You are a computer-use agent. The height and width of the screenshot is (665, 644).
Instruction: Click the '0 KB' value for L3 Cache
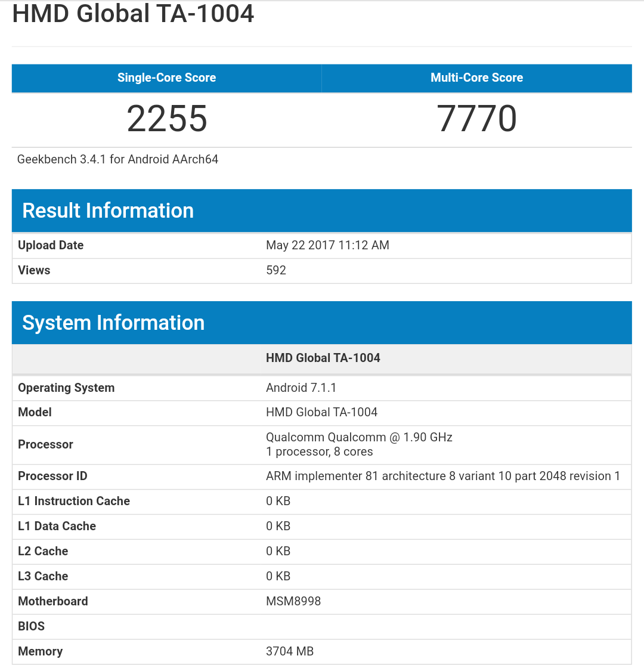tap(278, 576)
